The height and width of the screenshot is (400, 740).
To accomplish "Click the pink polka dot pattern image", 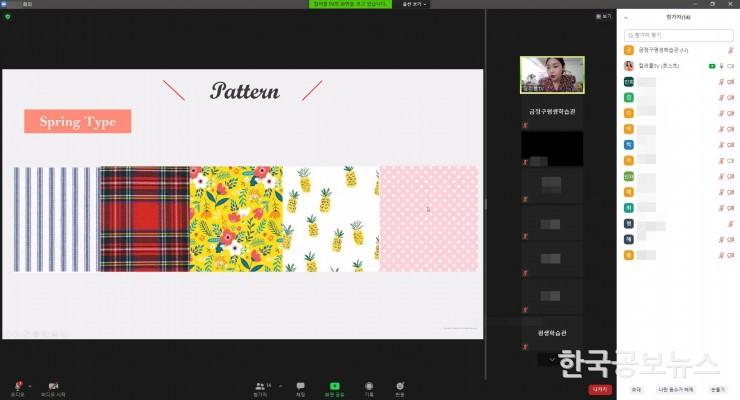I will [429, 219].
